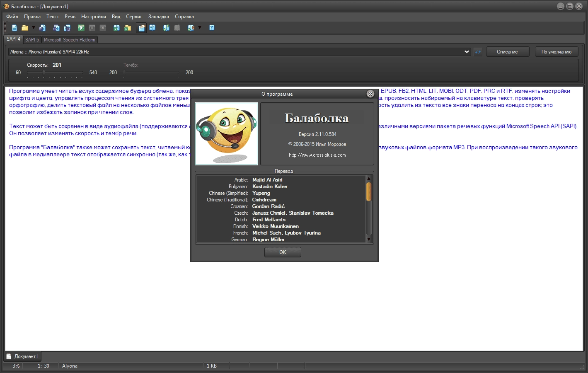The image size is (588, 373).
Task: Expand the recent files arrow beside Open
Action: click(33, 28)
